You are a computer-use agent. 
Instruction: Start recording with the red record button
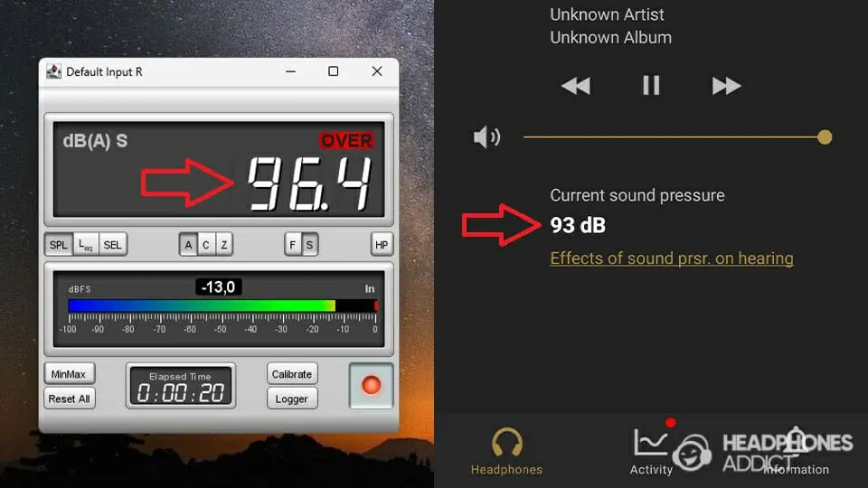point(371,385)
